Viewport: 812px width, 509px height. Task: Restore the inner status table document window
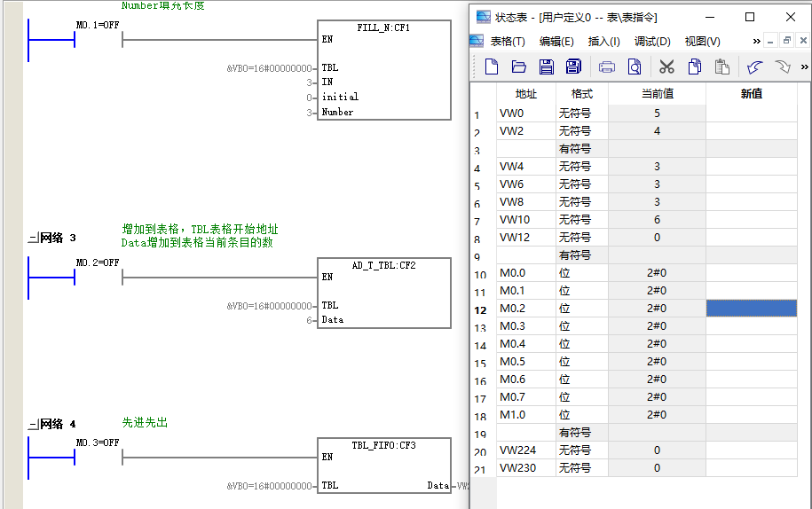(787, 41)
